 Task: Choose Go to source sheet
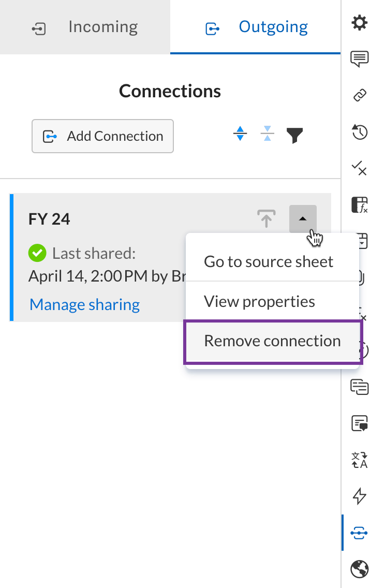click(x=269, y=262)
